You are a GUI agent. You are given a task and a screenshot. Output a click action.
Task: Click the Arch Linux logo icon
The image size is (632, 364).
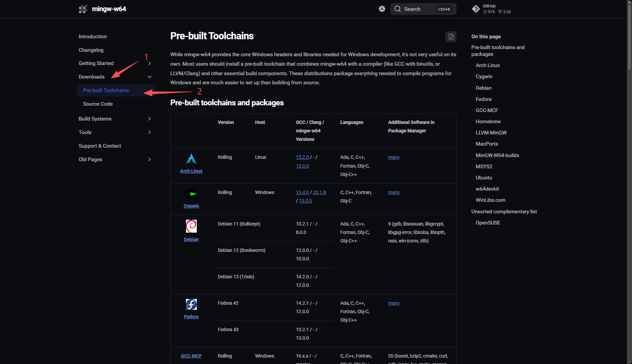tap(191, 158)
